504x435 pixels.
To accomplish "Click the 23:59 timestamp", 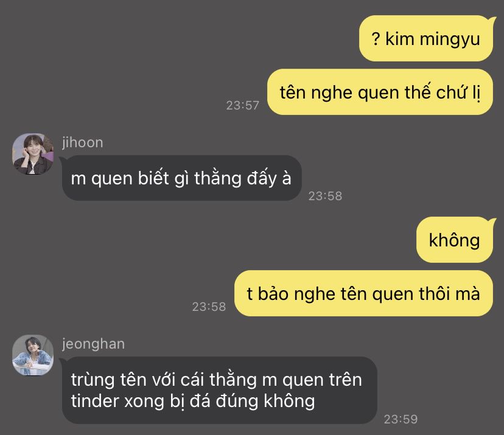I will (x=401, y=419).
